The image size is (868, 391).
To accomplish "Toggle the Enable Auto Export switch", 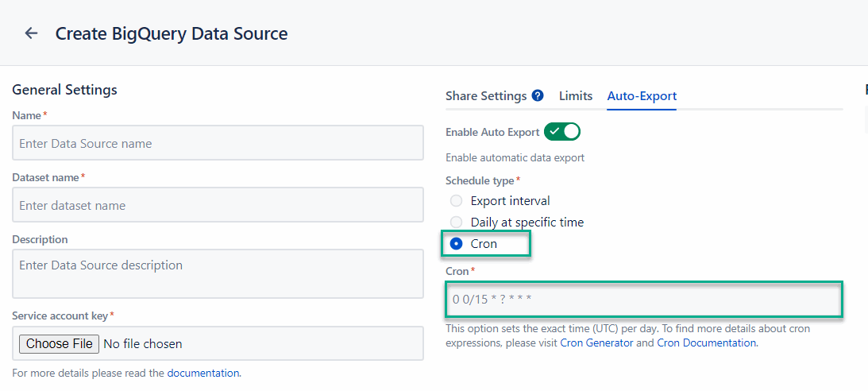I will [x=562, y=132].
